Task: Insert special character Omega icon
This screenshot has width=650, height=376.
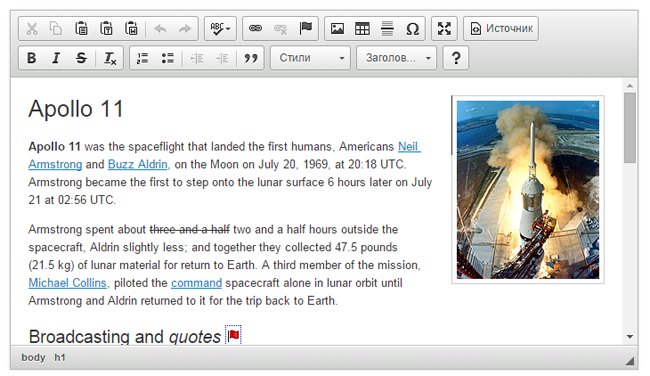Action: click(412, 29)
